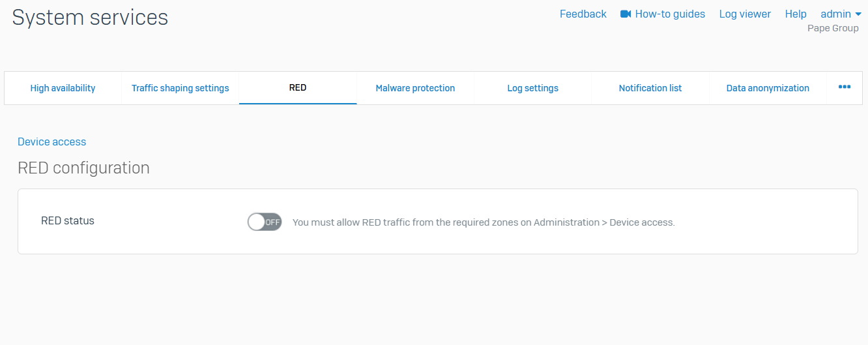Follow the Device access link
This screenshot has width=868, height=345.
pos(52,142)
